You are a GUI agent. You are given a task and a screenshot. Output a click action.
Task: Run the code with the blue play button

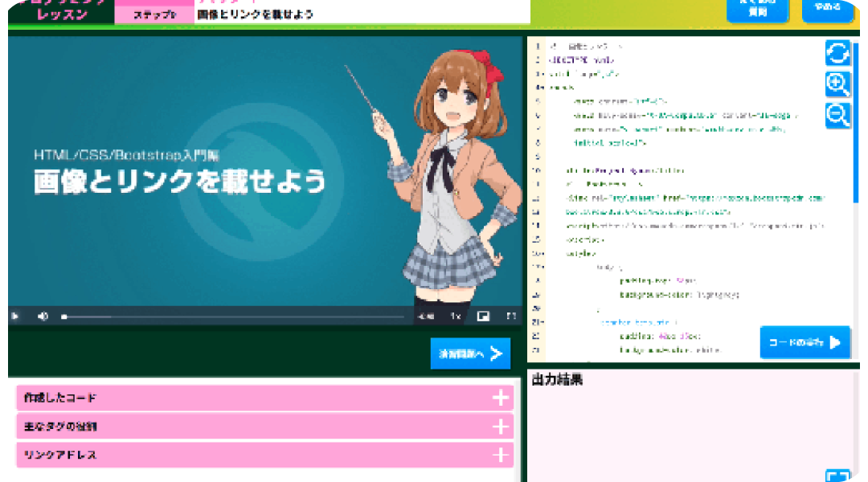(x=805, y=342)
